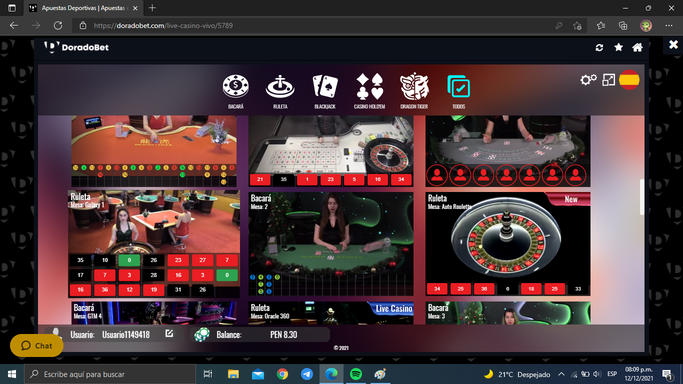The image size is (683, 384).
Task: Open Ruleta Mesa Galaxy 1 table
Action: click(x=154, y=243)
